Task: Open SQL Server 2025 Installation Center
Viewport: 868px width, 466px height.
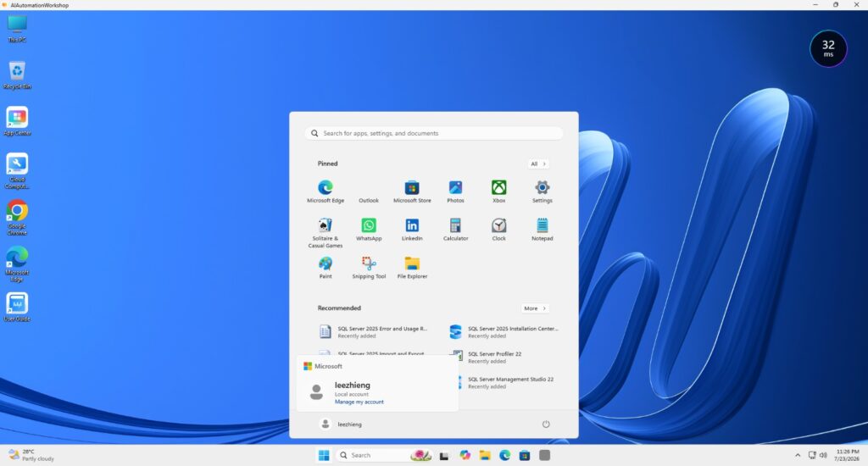Action: 504,331
